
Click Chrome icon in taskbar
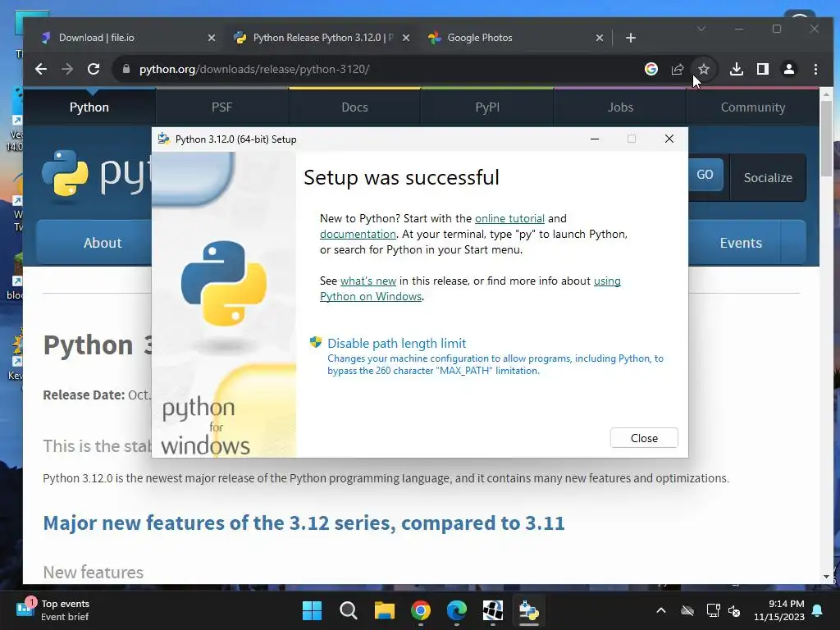point(421,610)
